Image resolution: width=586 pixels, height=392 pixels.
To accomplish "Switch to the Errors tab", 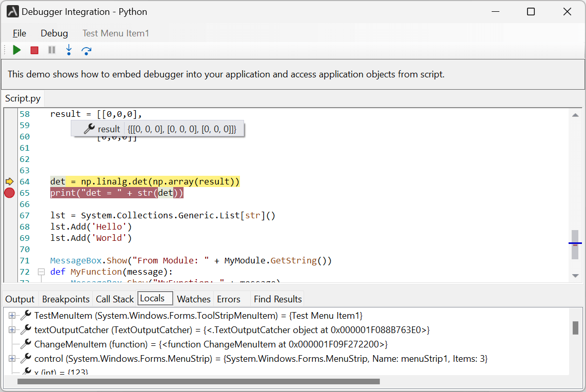I will pyautogui.click(x=229, y=299).
